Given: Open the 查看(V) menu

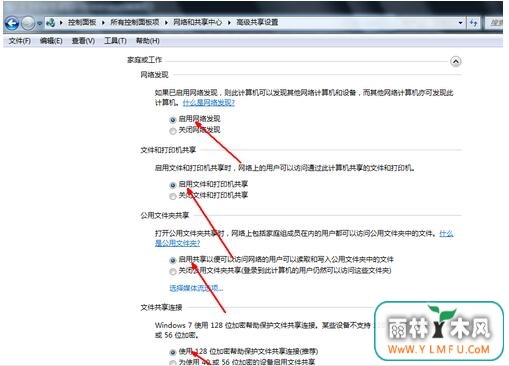Looking at the screenshot, I should tap(83, 41).
